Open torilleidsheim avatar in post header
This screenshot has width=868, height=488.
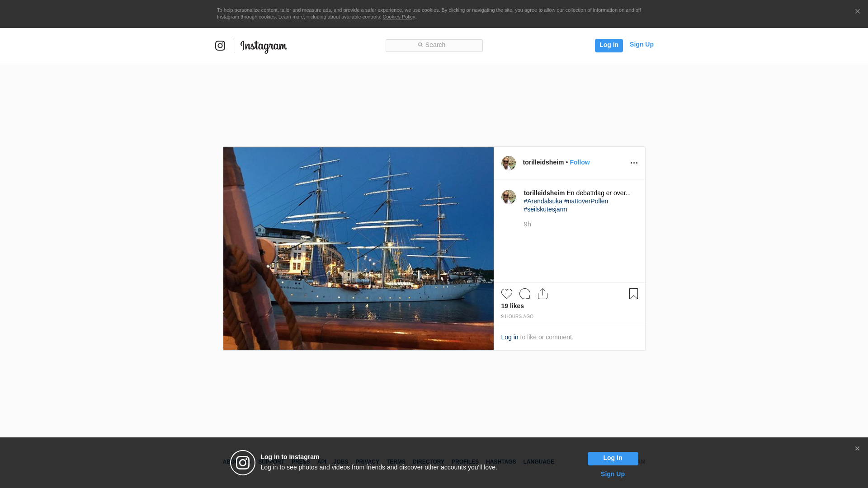[509, 163]
